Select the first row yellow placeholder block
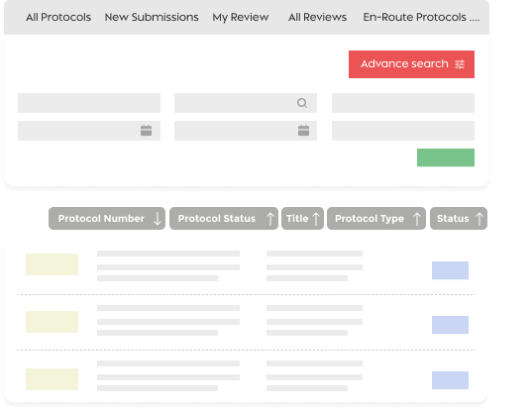The width and height of the screenshot is (532, 410). (52, 264)
